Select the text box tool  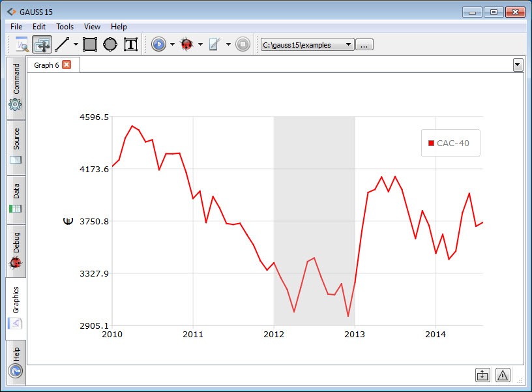130,44
